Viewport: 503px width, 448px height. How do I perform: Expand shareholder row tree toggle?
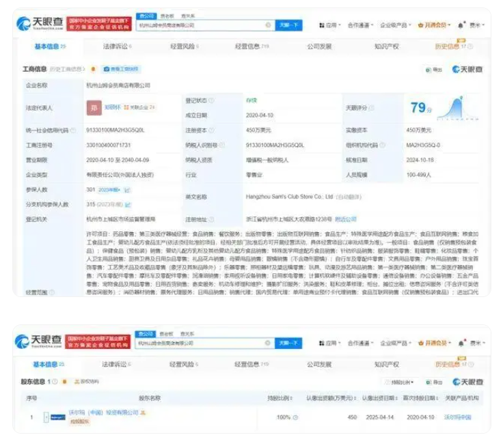coord(46,417)
